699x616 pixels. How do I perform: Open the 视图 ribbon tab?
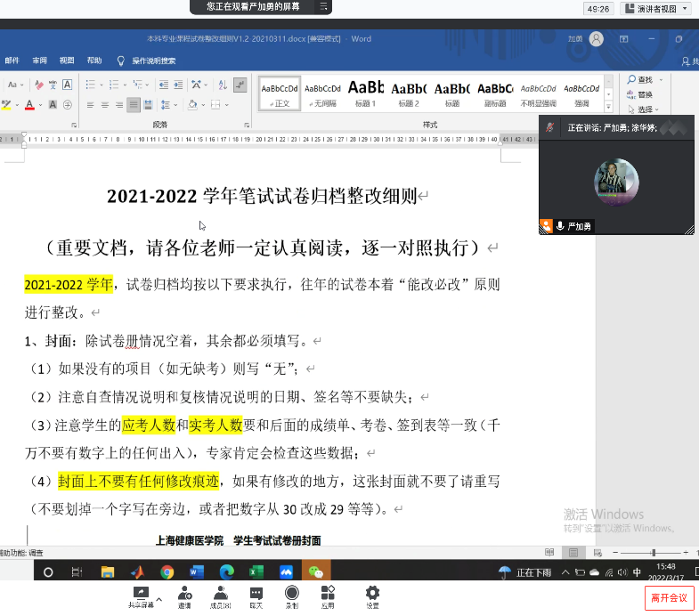tap(67, 61)
